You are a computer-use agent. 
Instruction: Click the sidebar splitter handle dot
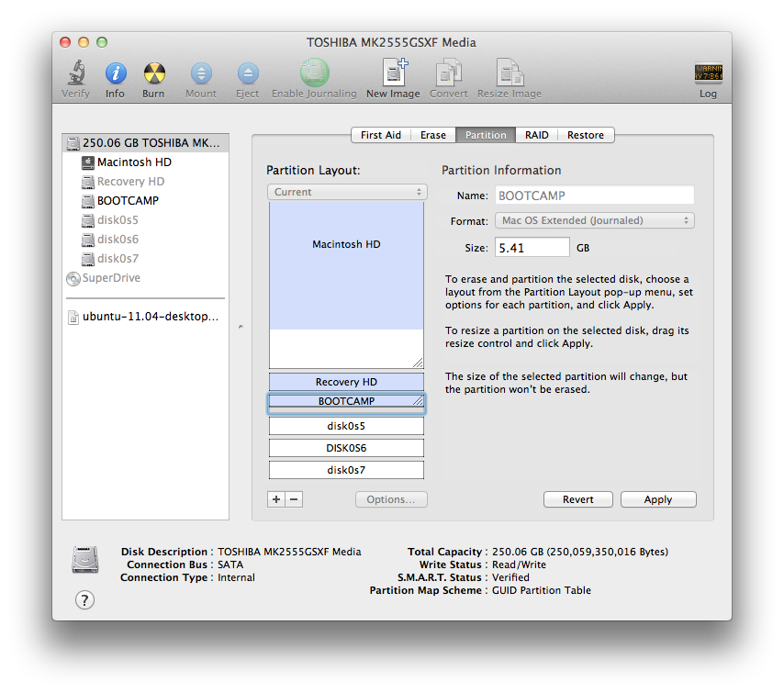[241, 327]
